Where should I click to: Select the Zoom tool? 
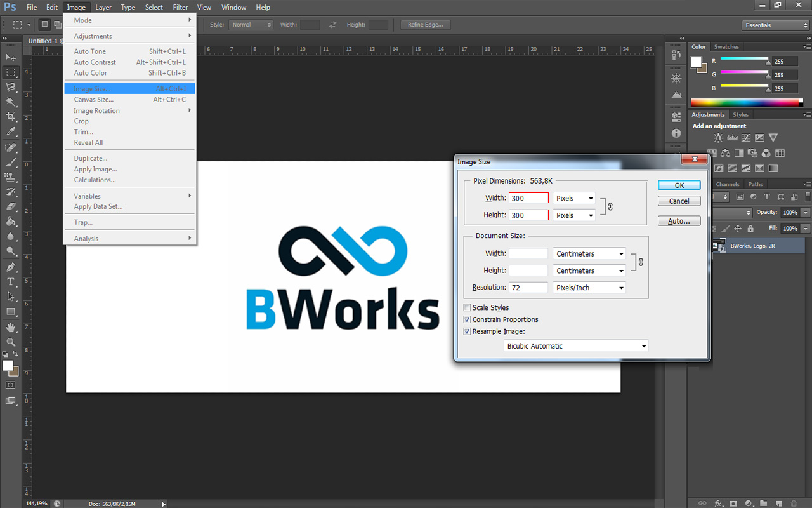click(x=11, y=342)
